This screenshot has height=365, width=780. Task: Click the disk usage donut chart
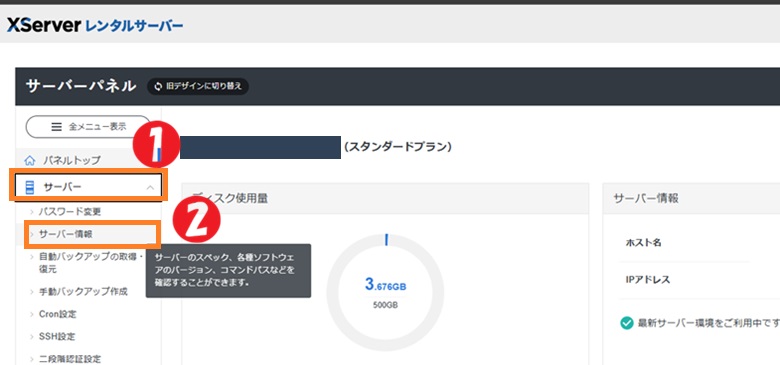(x=385, y=292)
